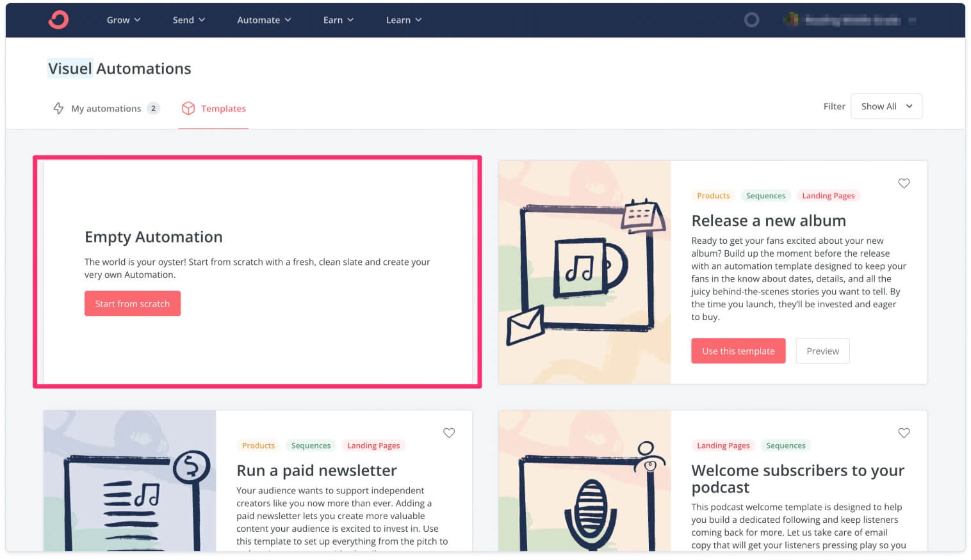971x560 pixels.
Task: Click the Visuel Automations page heading
Action: [120, 68]
